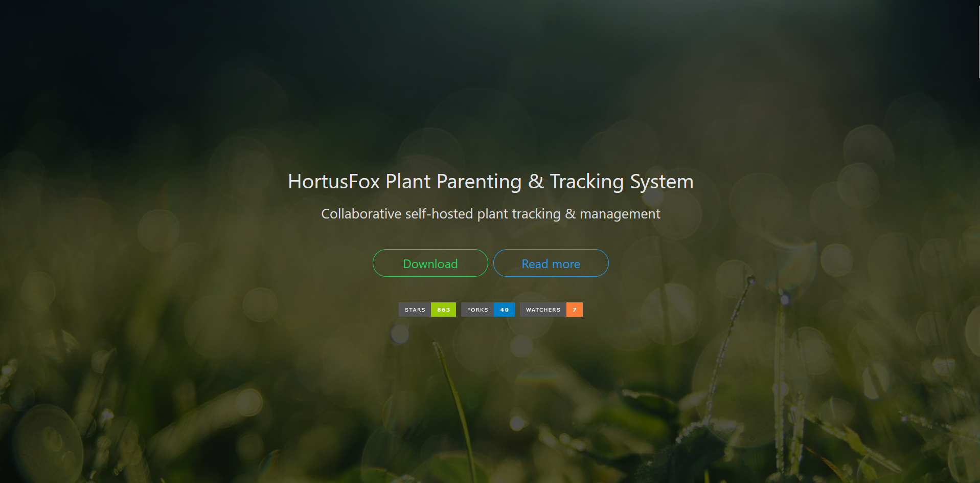Viewport: 980px width, 483px height.
Task: Click "Plant Parenting" in the main heading
Action: [453, 182]
